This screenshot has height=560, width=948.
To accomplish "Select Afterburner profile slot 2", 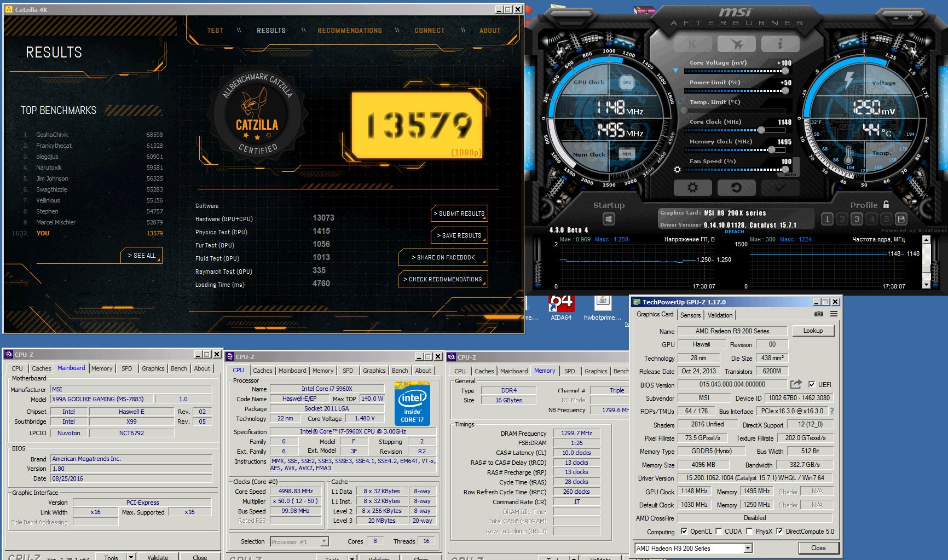I will pyautogui.click(x=842, y=220).
